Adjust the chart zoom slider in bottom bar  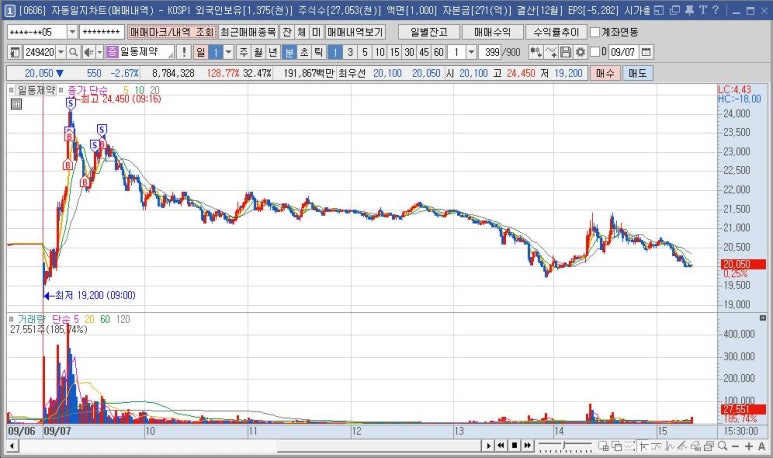pyautogui.click(x=565, y=446)
